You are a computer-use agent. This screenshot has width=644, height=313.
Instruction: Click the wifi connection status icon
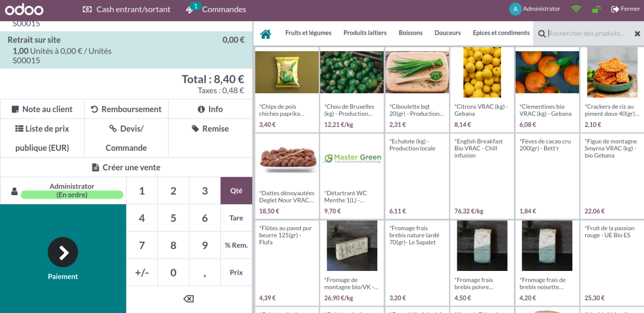[x=577, y=9]
